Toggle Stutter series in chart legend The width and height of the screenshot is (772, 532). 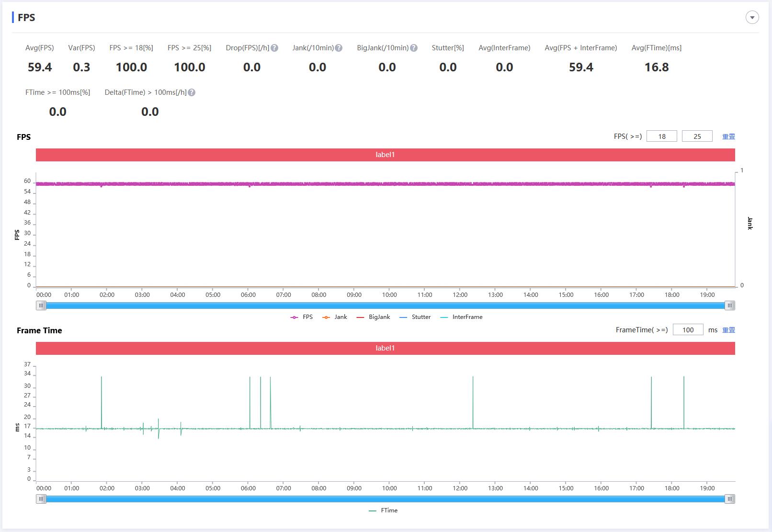pos(415,317)
